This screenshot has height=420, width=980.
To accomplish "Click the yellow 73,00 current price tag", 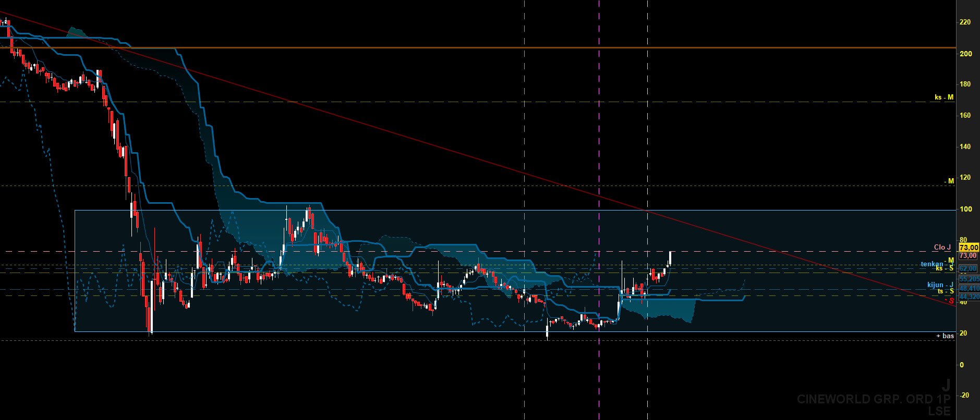I will coord(969,248).
